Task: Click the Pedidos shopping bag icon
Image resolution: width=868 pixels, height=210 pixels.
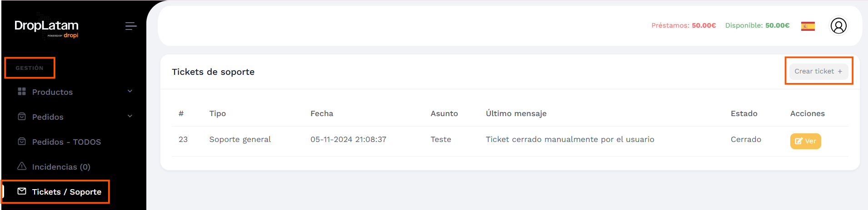Action: click(x=22, y=117)
